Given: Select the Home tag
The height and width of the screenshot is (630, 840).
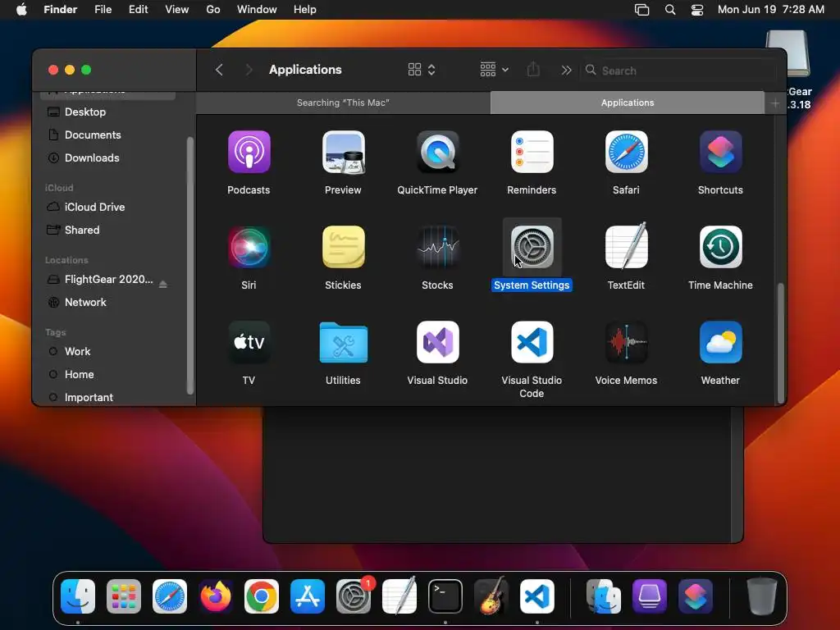Looking at the screenshot, I should (x=107, y=375).
